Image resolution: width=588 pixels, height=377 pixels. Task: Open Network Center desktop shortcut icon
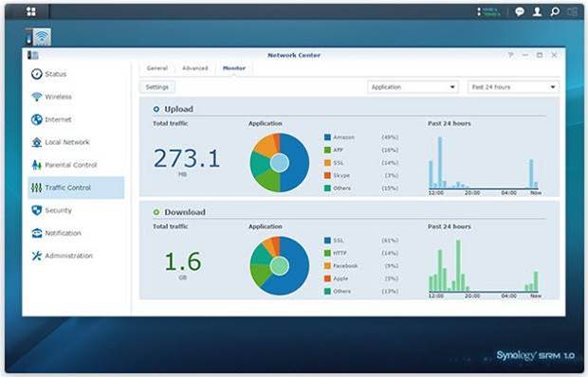pos(38,37)
